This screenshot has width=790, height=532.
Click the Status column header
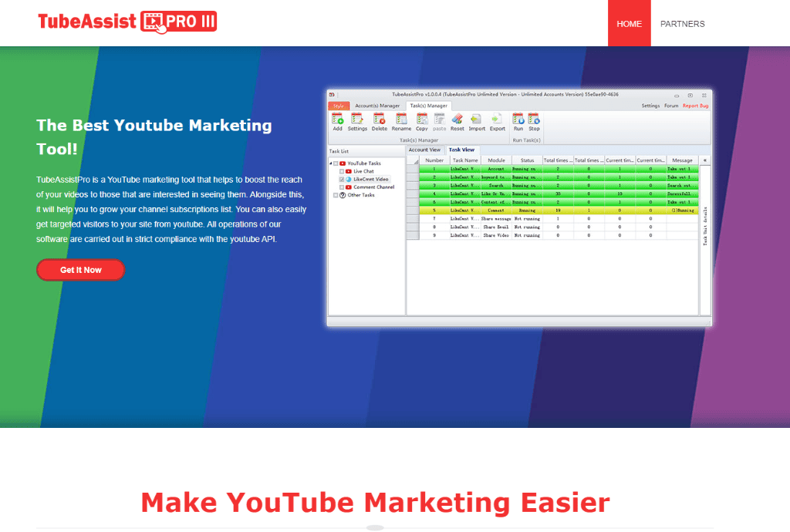527,160
